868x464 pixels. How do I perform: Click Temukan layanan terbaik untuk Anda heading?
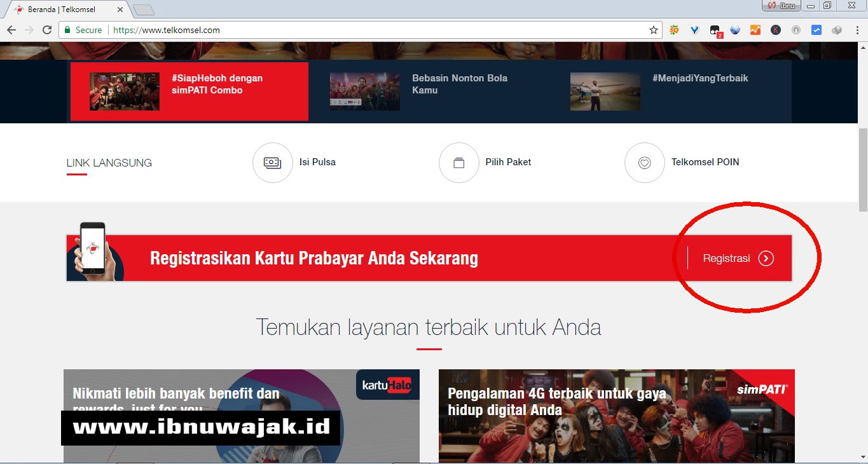[429, 327]
